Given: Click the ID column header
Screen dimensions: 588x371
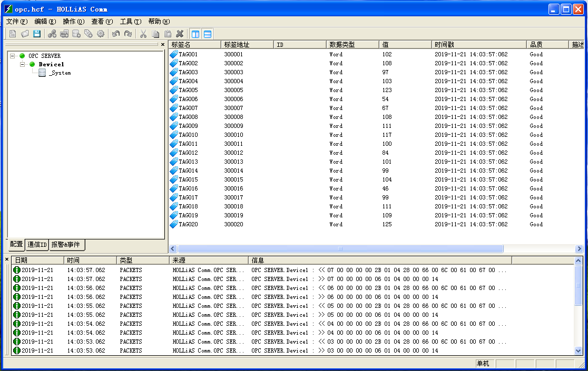Looking at the screenshot, I should [x=300, y=45].
